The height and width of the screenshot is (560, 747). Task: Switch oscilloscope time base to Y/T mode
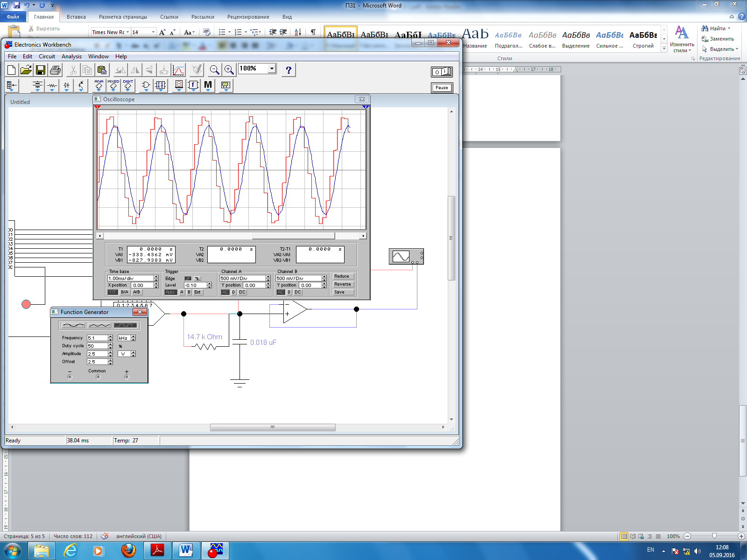113,292
